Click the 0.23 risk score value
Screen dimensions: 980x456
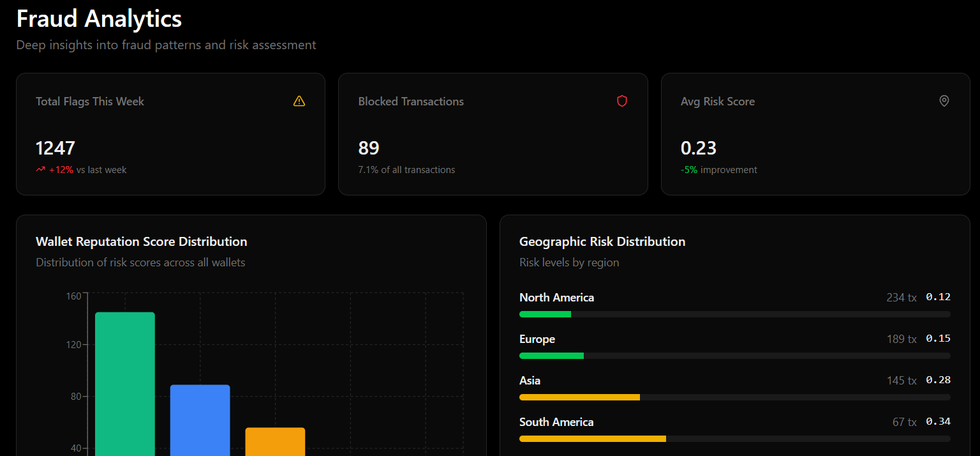coord(699,148)
